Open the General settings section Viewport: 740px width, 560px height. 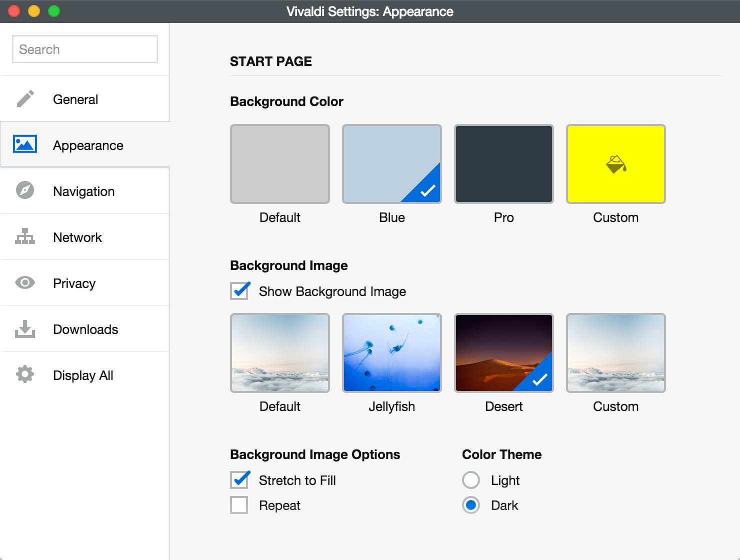click(85, 99)
